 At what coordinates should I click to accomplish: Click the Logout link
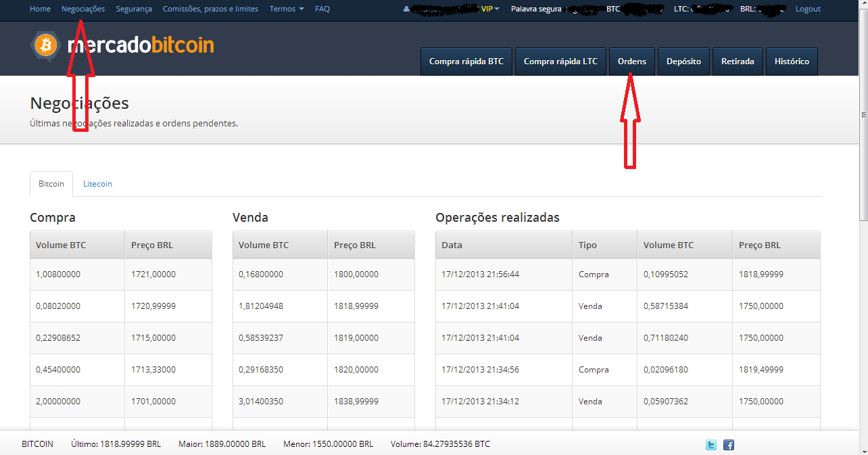(808, 9)
